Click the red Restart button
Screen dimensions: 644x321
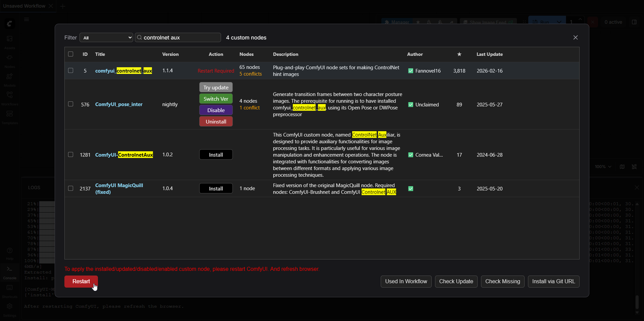point(81,281)
